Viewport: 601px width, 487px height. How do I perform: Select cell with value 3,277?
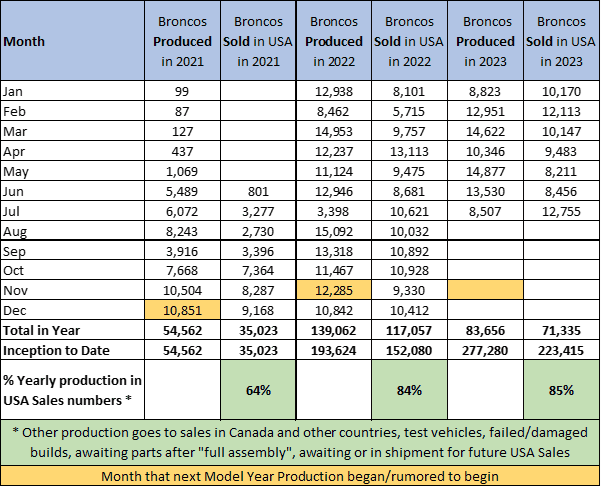[258, 211]
